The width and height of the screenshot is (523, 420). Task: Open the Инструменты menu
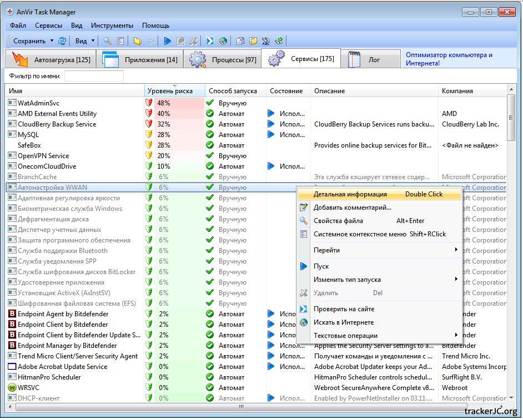tap(112, 26)
